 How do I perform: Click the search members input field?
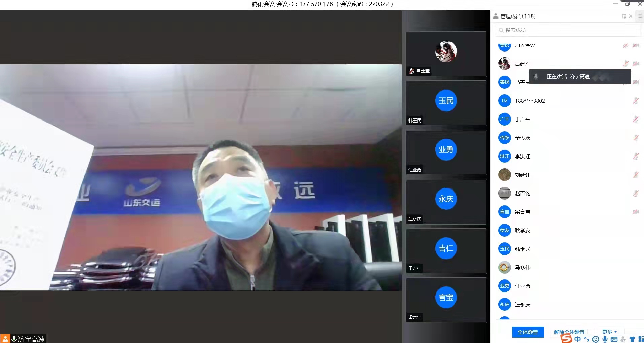click(569, 30)
